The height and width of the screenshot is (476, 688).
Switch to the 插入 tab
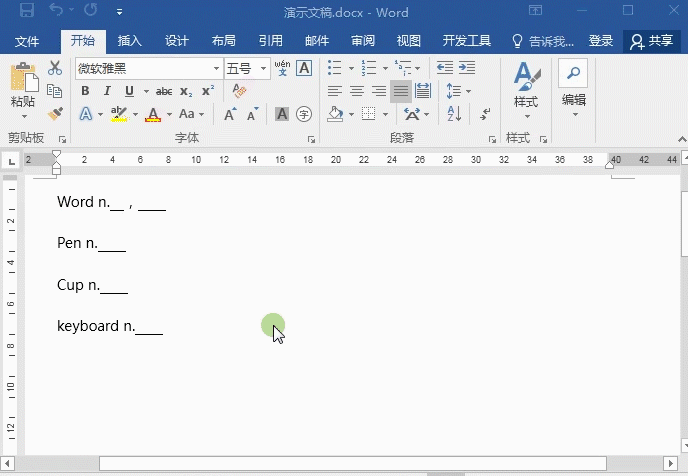130,41
